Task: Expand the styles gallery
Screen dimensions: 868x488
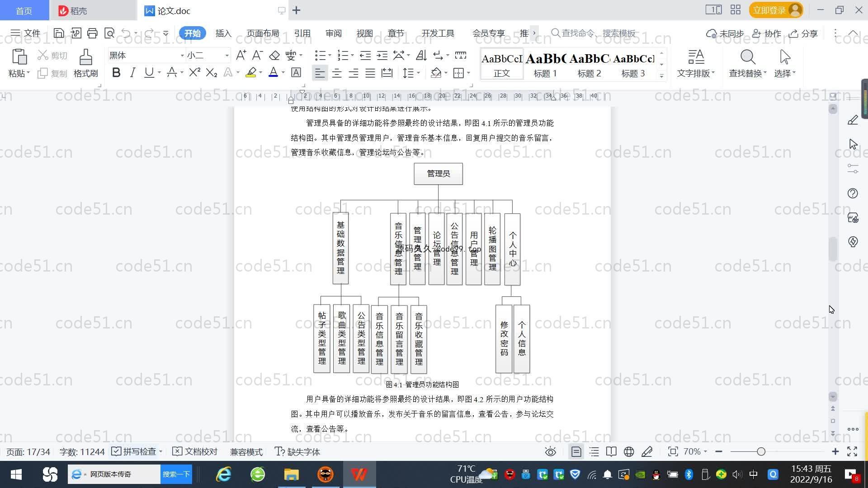Action: coord(662,76)
